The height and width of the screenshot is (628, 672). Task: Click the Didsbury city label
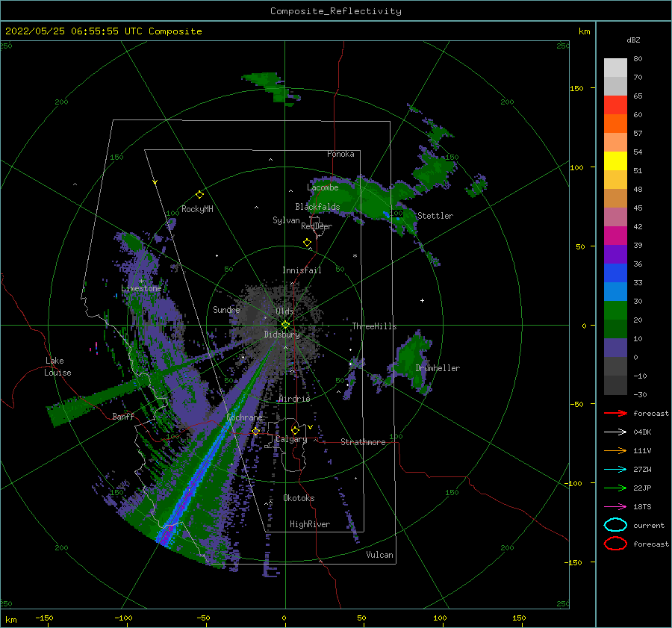(282, 334)
